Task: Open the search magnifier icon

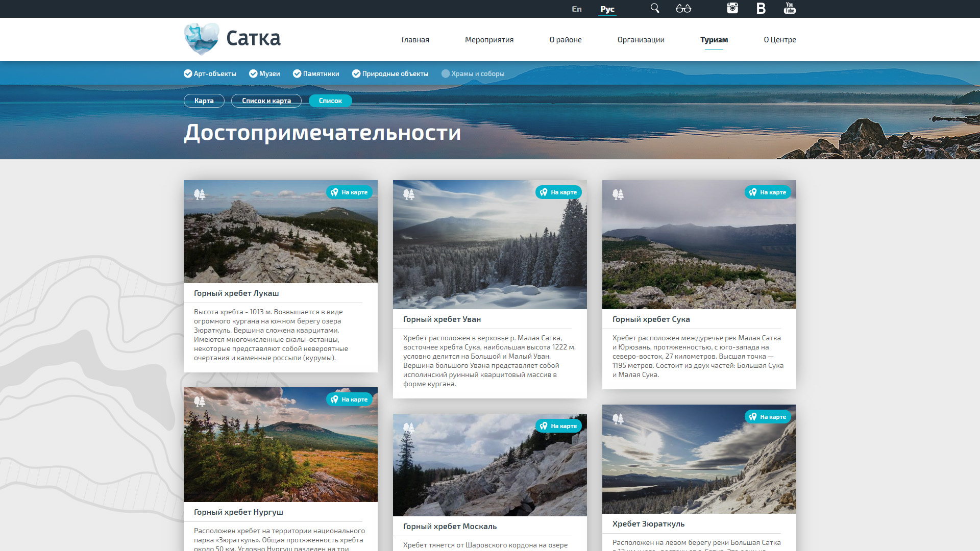Action: point(655,8)
